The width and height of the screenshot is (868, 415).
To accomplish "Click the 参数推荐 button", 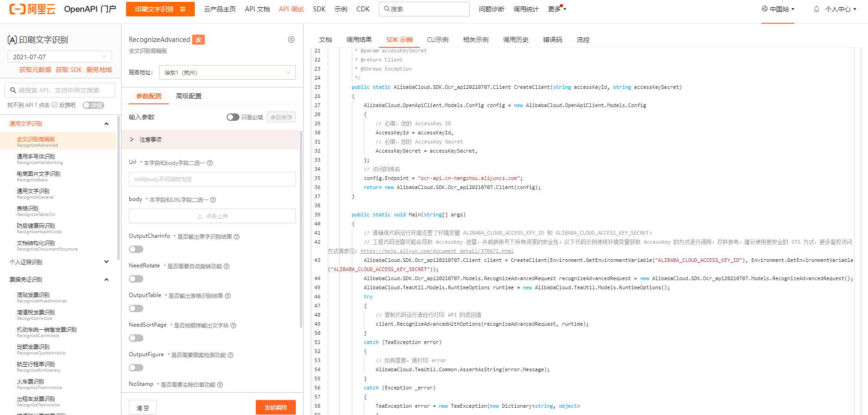I will [x=281, y=117].
